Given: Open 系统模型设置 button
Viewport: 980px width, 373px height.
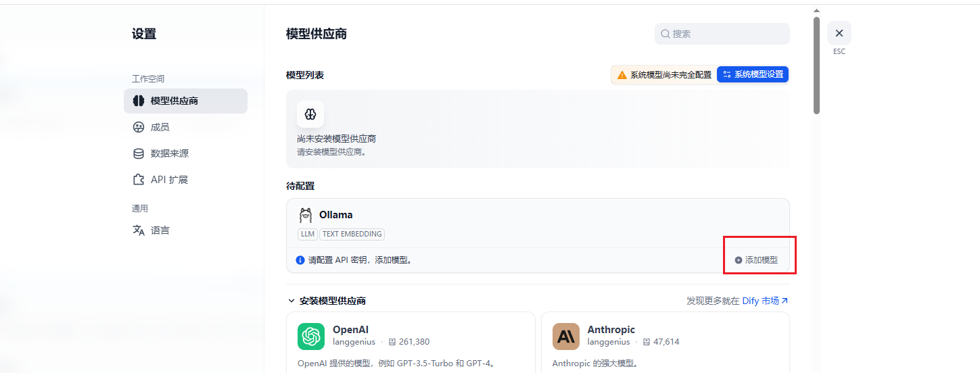Looking at the screenshot, I should (753, 74).
